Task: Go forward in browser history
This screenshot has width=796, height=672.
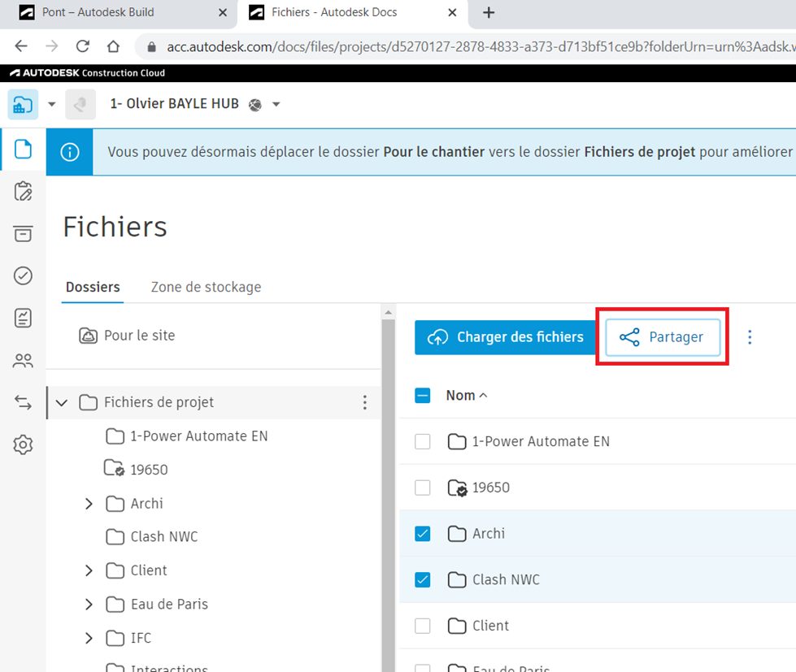Action: point(52,46)
